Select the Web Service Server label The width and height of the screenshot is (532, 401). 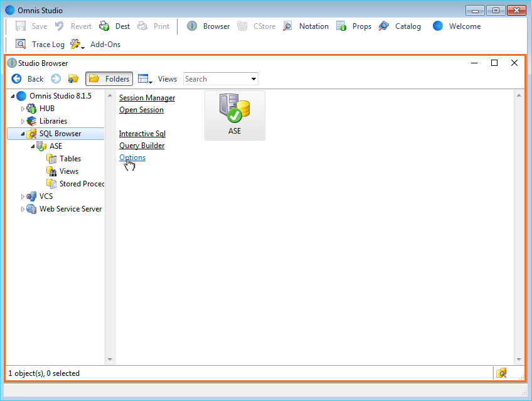tap(70, 209)
